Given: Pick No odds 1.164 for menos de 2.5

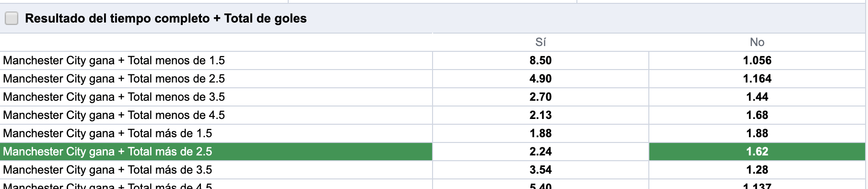Looking at the screenshot, I should click(757, 79).
